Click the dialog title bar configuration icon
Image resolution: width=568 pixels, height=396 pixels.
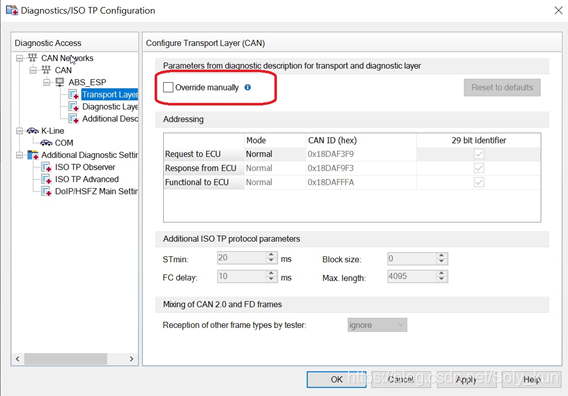tap(12, 10)
